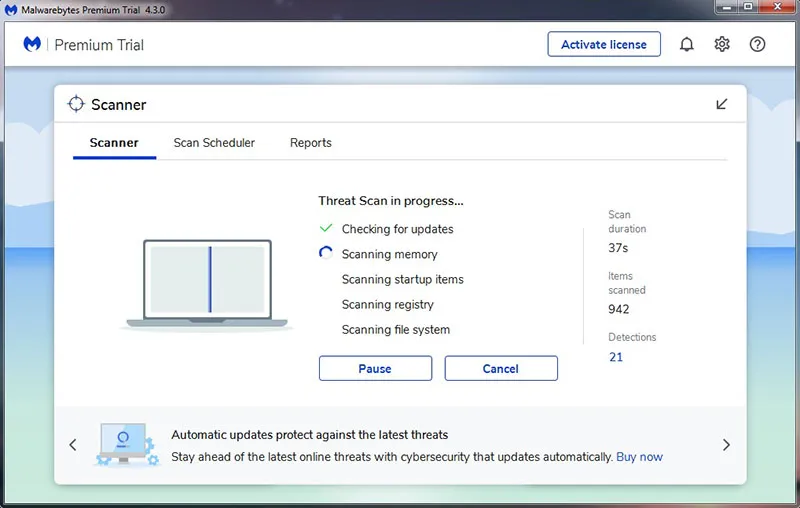Open the help question mark icon

coord(757,44)
